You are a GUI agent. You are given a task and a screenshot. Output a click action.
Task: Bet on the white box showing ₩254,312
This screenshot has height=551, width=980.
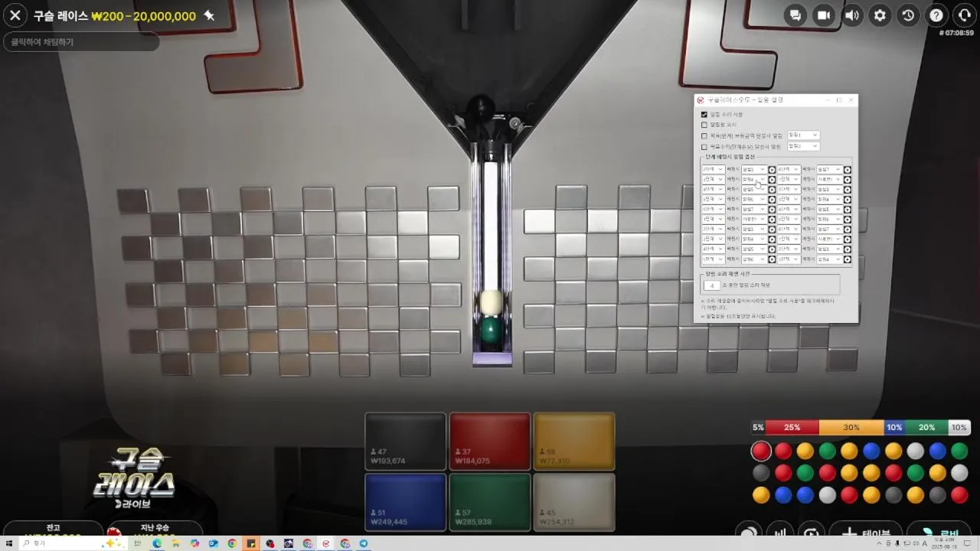coord(574,502)
